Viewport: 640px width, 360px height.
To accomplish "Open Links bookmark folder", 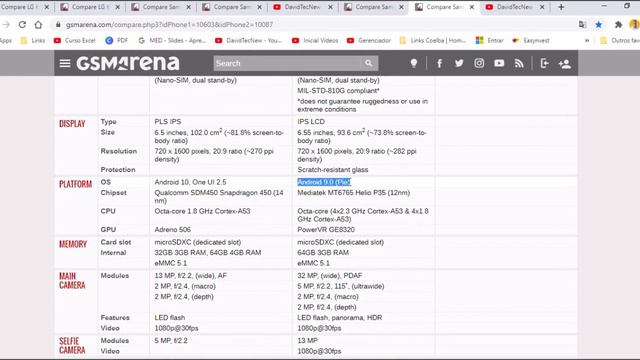I will pyautogui.click(x=33, y=40).
